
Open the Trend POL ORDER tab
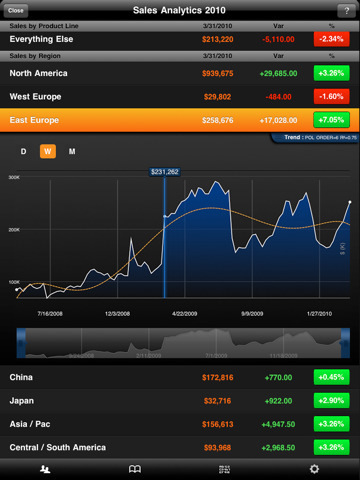[316, 138]
